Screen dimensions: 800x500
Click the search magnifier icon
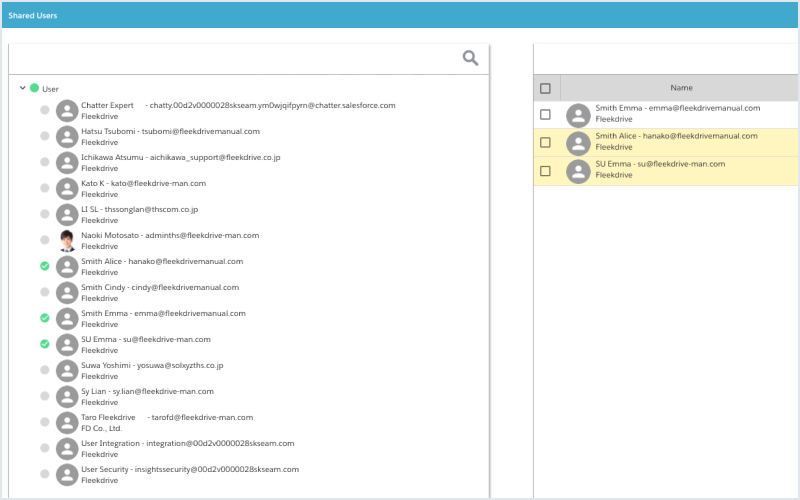tap(470, 58)
